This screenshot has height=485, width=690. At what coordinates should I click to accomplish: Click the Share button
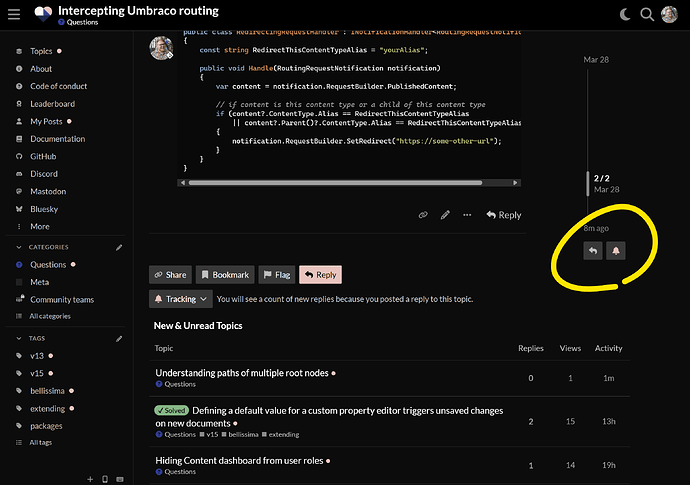(170, 275)
